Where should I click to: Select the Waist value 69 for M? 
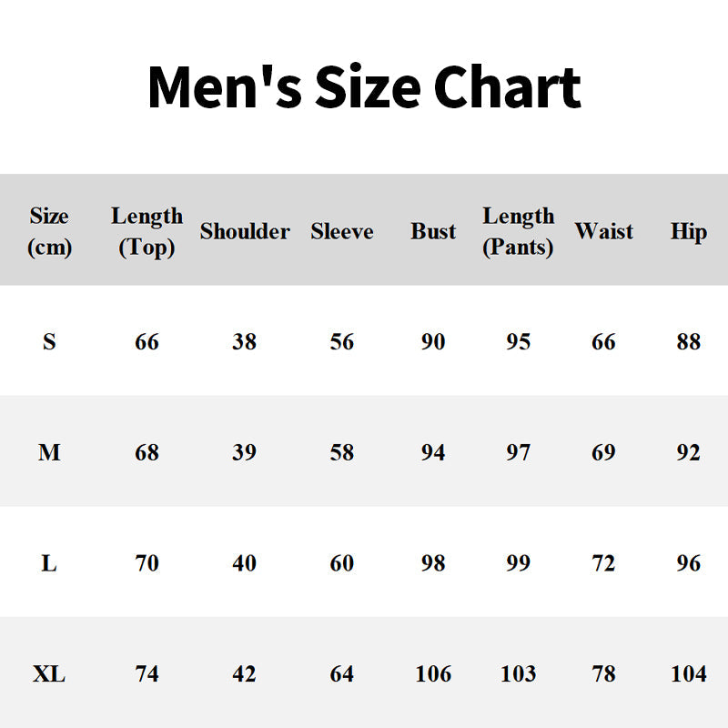603,452
